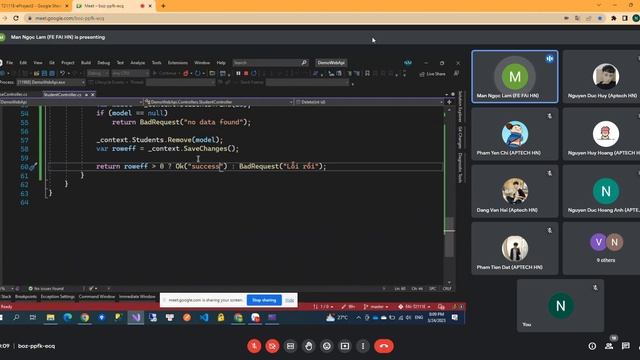640x360 pixels.
Task: Restart debugging session icon
Action: (254, 73)
